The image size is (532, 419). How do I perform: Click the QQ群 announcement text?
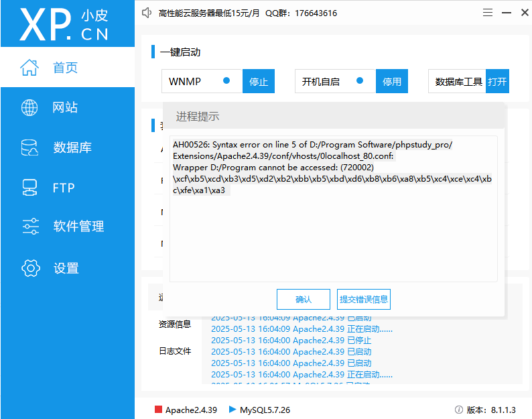[302, 13]
